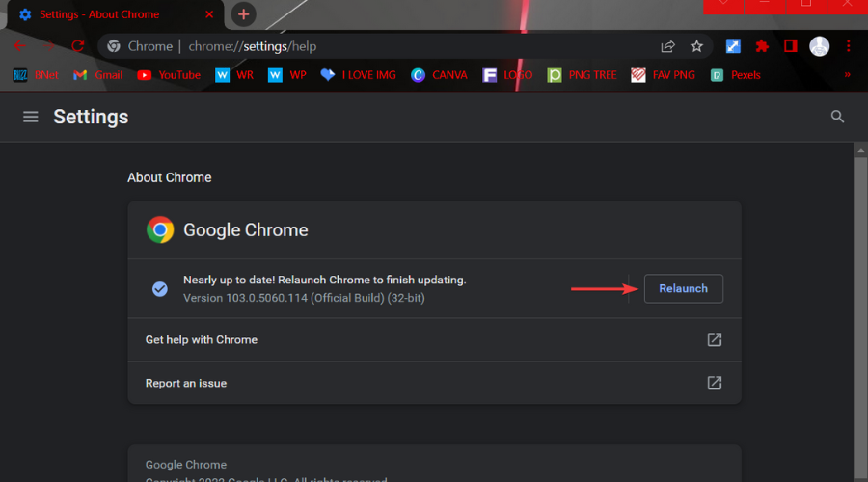
Task: Click the Google Chrome logo
Action: tap(160, 229)
